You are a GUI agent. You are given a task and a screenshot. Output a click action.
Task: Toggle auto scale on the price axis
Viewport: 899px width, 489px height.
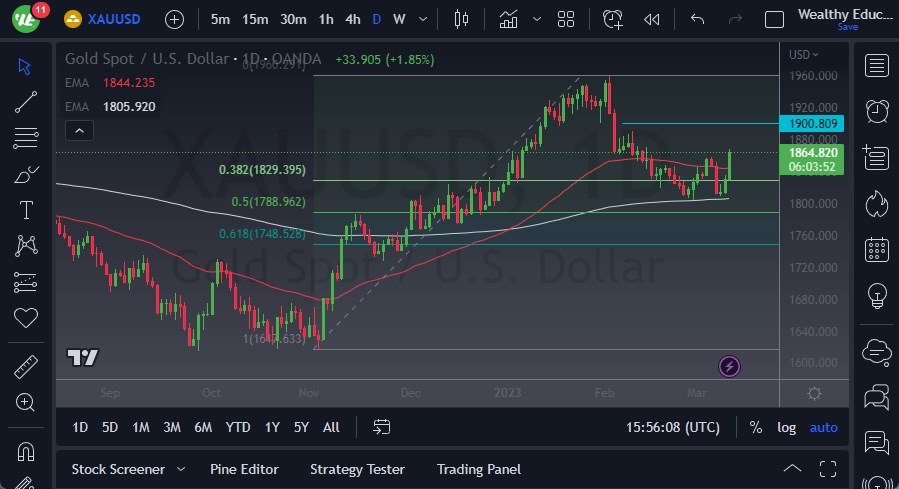coord(824,427)
